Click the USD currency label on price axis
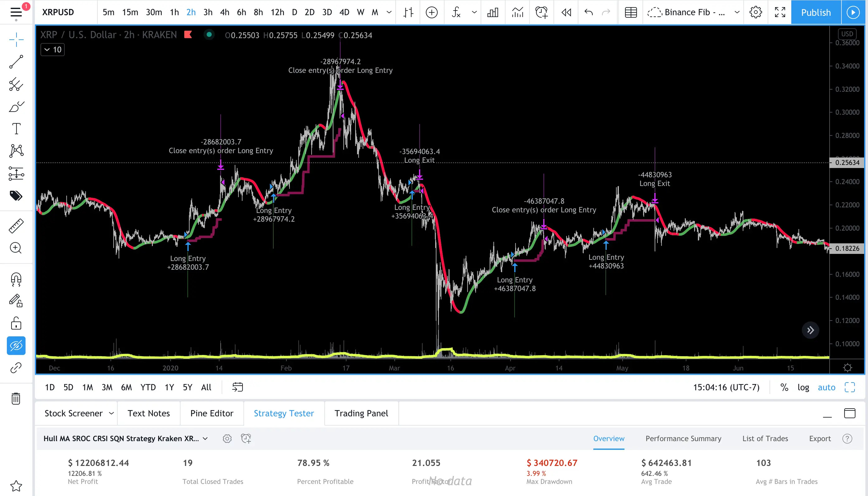Image resolution: width=868 pixels, height=496 pixels. coord(847,34)
